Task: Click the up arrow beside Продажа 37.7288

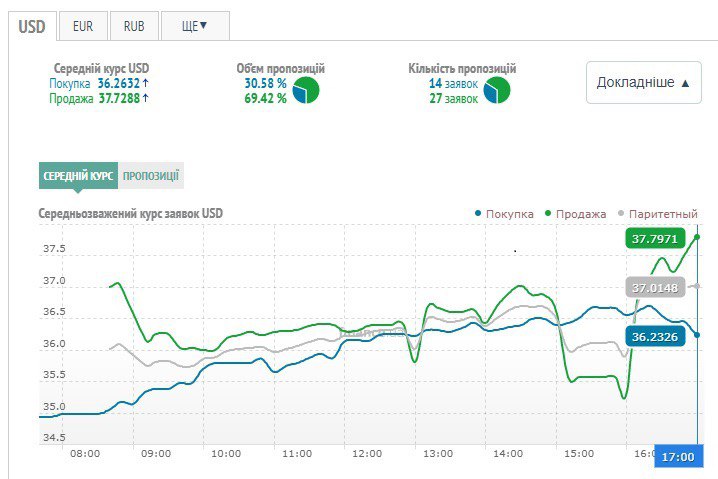Action: coord(146,98)
